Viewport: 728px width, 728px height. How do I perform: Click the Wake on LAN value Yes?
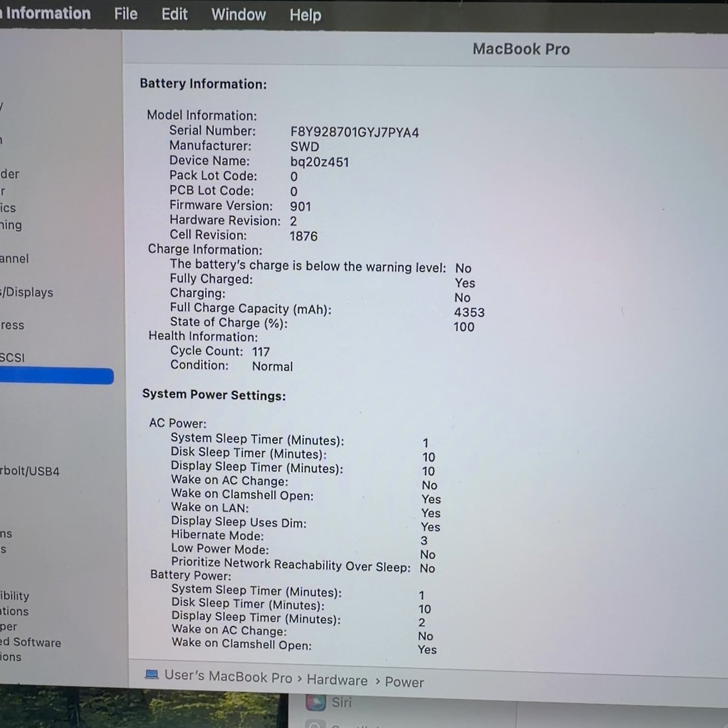[x=431, y=513]
